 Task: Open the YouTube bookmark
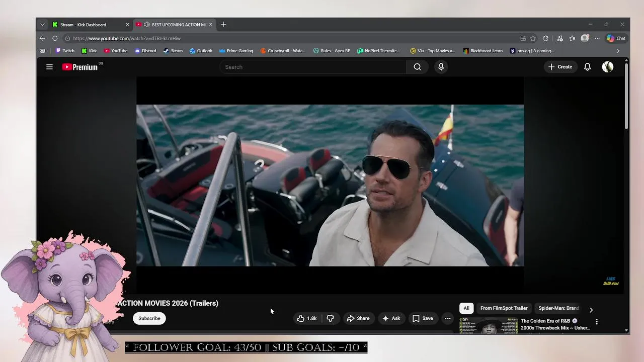[116, 51]
